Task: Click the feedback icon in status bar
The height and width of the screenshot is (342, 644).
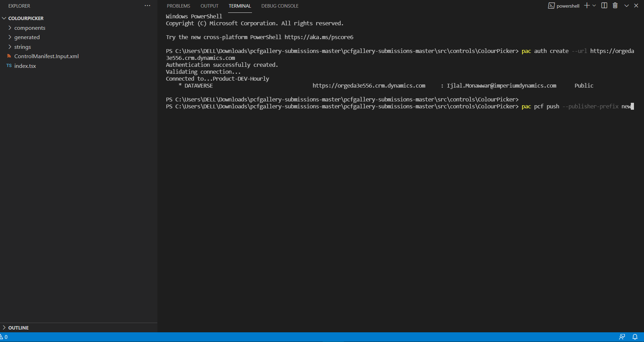Action: pyautogui.click(x=622, y=337)
